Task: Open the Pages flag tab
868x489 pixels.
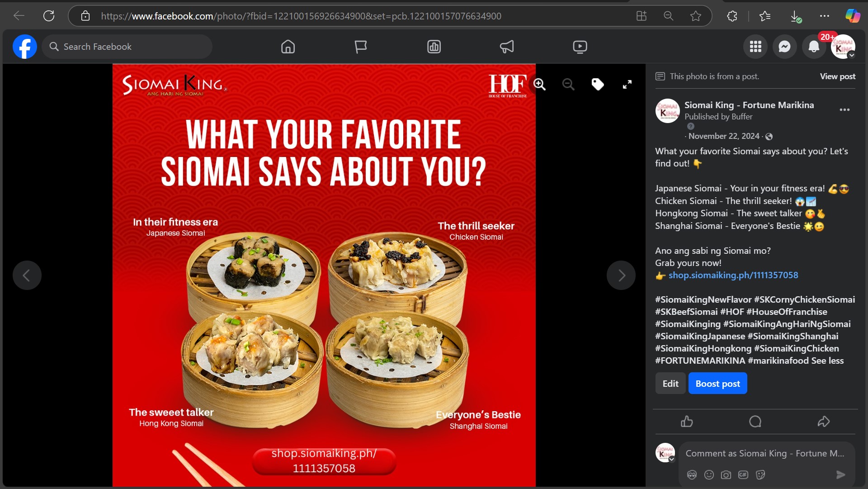Action: tap(361, 47)
